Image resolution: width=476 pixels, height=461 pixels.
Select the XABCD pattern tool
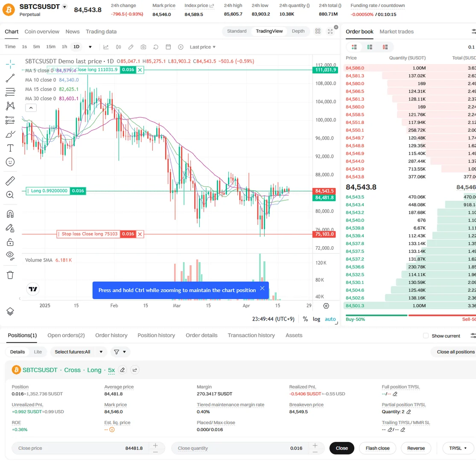click(10, 105)
